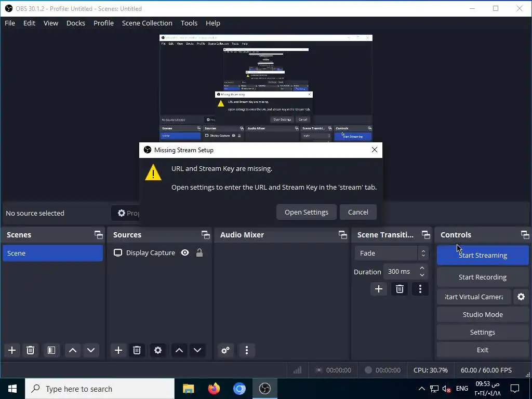The height and width of the screenshot is (399, 532).
Task: Select the Scene item in Scenes list
Action: (52, 253)
